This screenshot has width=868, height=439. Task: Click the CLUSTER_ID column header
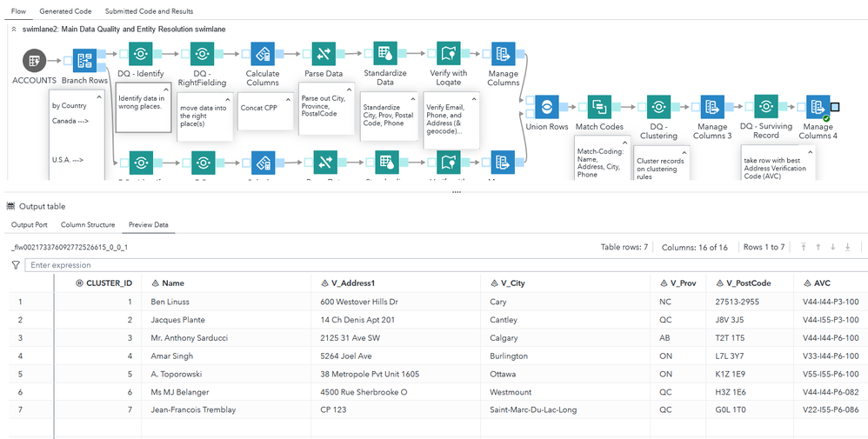[x=98, y=283]
